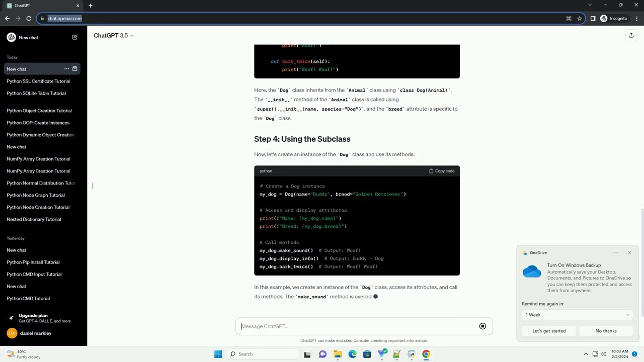Open the ChatGPT 3.5 model selector dropdown
Screen dimensions: 644x362
pyautogui.click(x=114, y=35)
